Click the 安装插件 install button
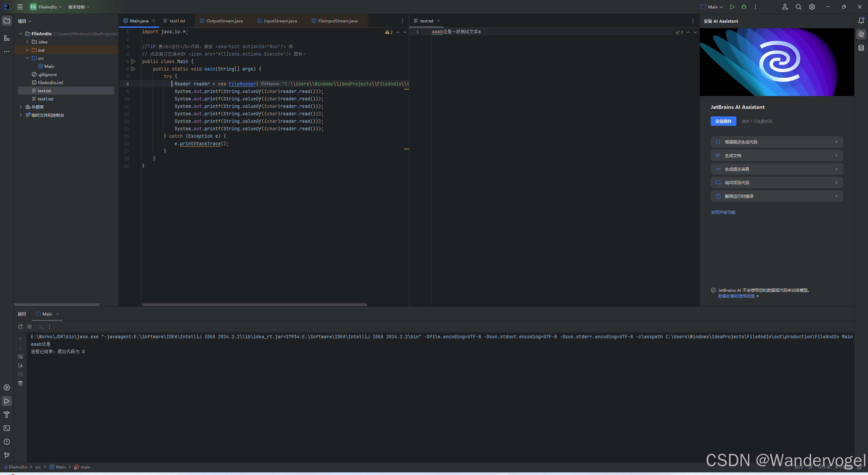 point(723,121)
